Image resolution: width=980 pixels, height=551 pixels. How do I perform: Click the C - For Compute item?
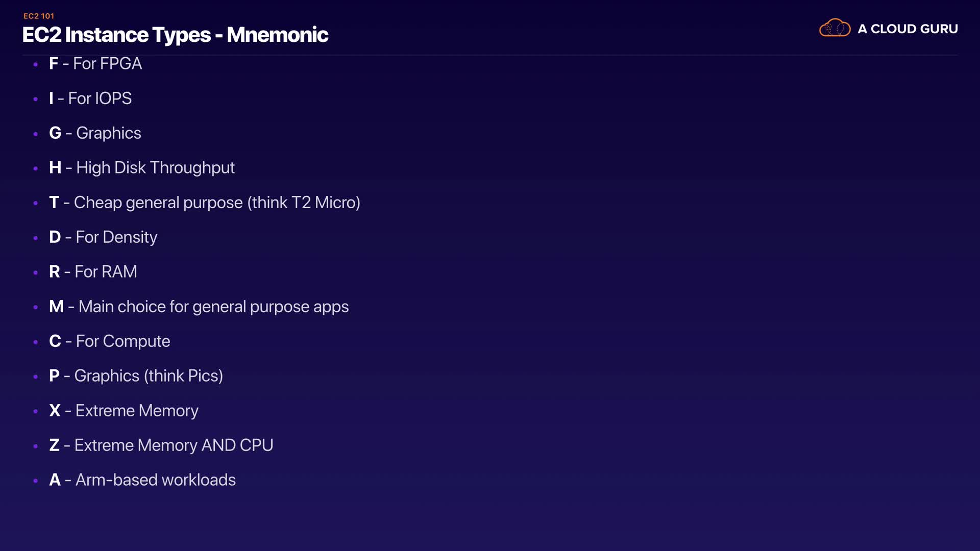pos(110,341)
